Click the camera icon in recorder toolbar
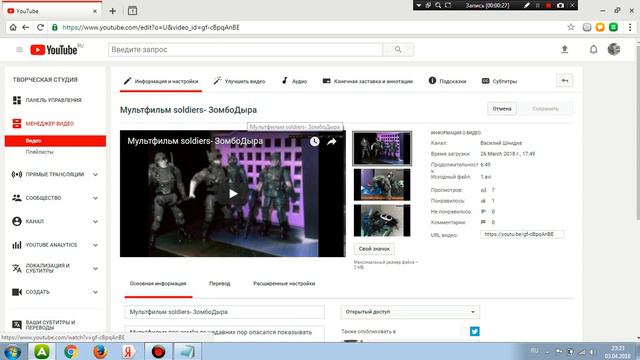Screen dimensions: 640x360 pos(560,5)
